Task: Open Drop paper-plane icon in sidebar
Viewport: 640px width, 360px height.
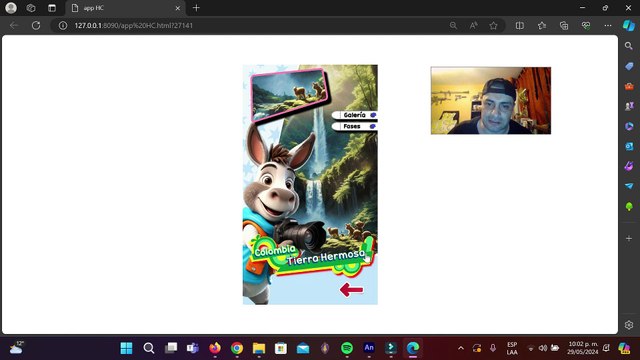Action: [x=629, y=186]
